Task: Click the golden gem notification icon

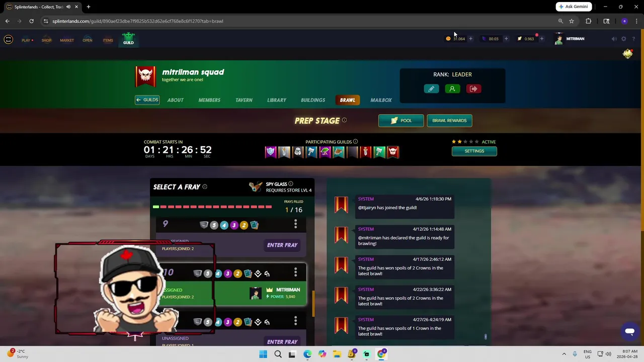Action: (627, 53)
